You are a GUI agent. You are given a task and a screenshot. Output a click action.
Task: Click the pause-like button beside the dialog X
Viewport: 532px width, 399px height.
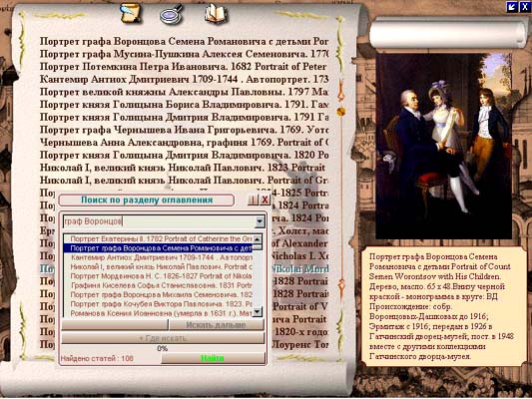click(x=254, y=200)
